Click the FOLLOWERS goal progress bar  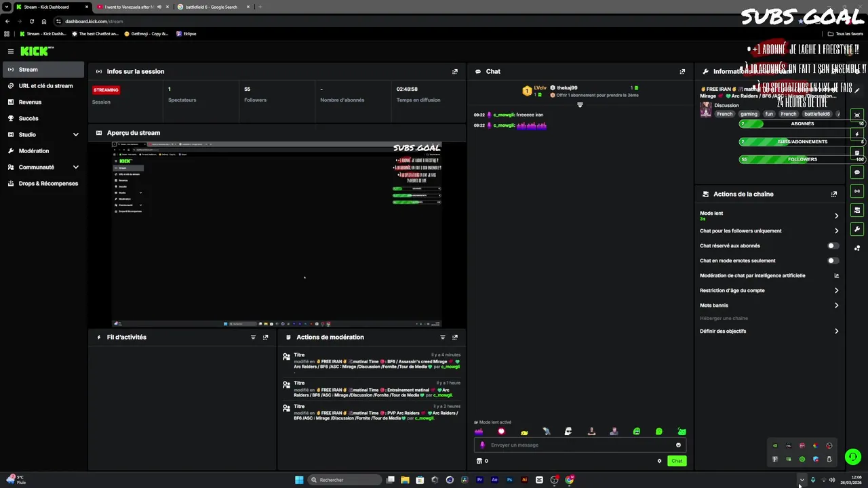pyautogui.click(x=802, y=159)
